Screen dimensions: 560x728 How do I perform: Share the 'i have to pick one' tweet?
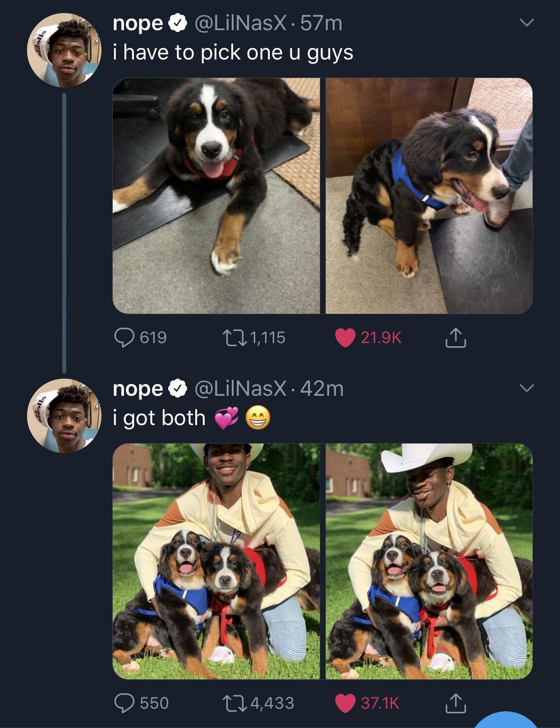tap(455, 338)
